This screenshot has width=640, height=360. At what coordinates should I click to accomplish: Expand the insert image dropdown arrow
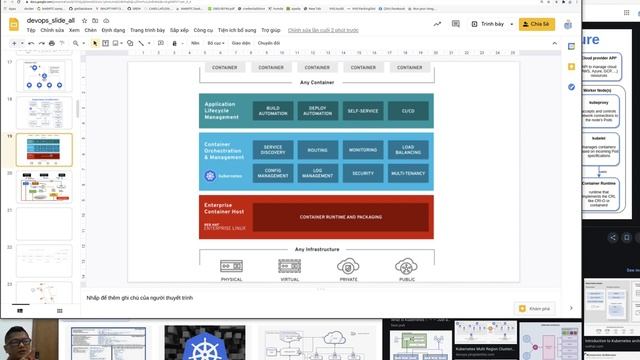(x=122, y=43)
